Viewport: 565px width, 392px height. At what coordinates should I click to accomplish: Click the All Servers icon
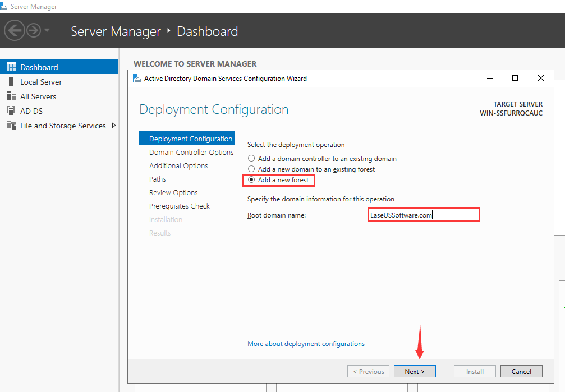pos(11,96)
